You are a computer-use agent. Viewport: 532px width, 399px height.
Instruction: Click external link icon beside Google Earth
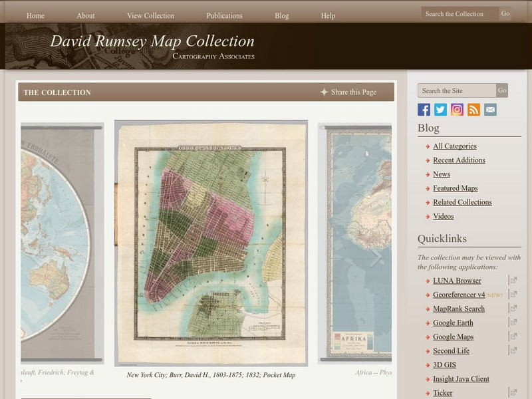pyautogui.click(x=513, y=323)
